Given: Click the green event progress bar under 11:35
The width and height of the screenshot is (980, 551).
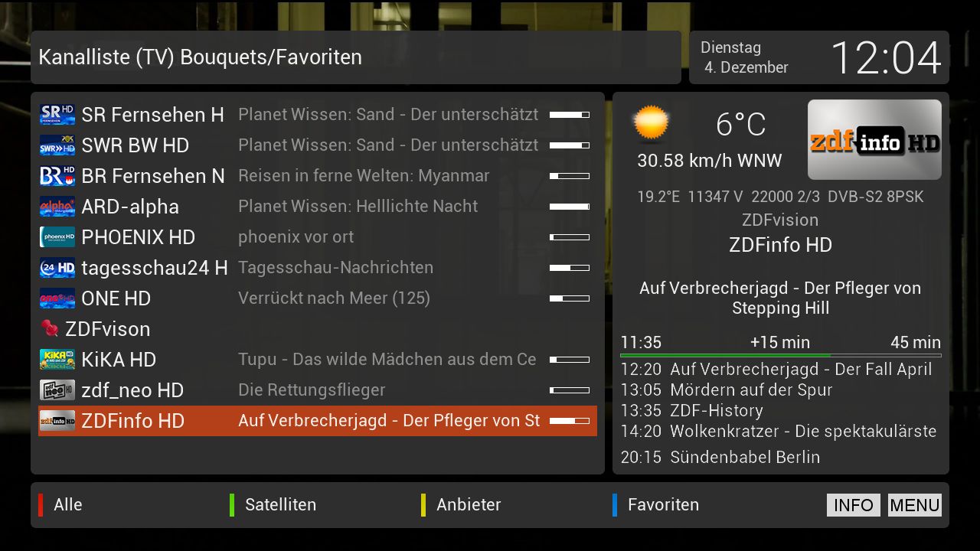Looking at the screenshot, I should click(x=781, y=356).
